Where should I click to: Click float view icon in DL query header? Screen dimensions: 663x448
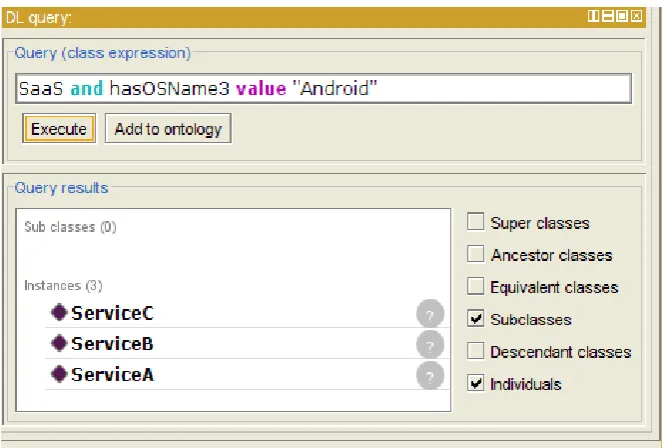pyautogui.click(x=622, y=16)
